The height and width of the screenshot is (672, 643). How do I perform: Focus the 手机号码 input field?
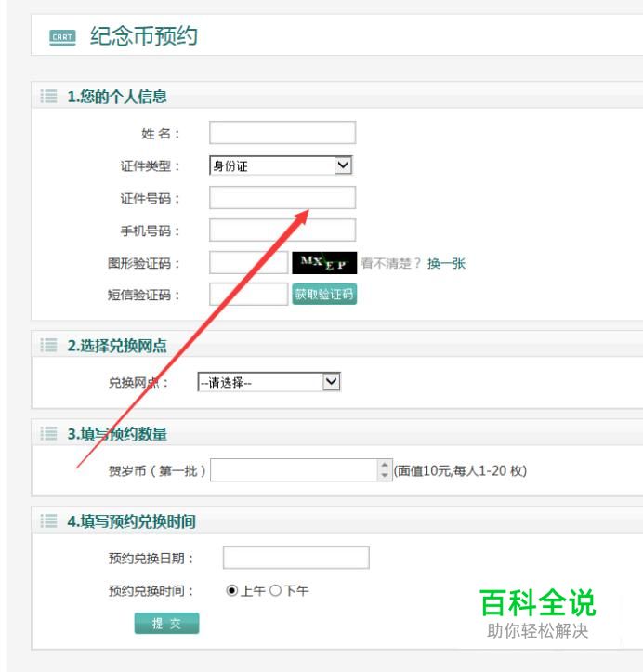282,231
